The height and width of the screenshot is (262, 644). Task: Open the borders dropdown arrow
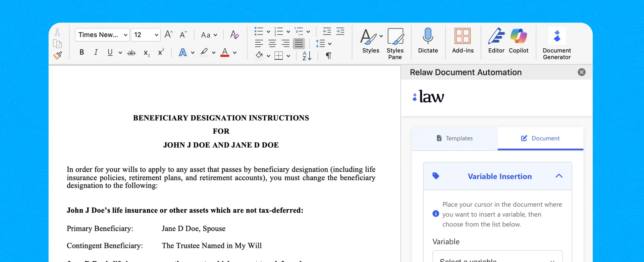(288, 56)
